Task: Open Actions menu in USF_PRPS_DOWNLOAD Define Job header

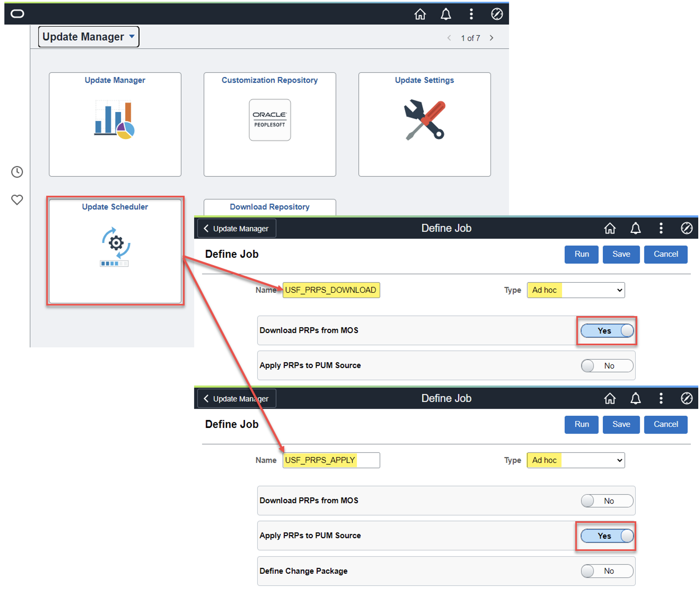Action: pos(661,228)
